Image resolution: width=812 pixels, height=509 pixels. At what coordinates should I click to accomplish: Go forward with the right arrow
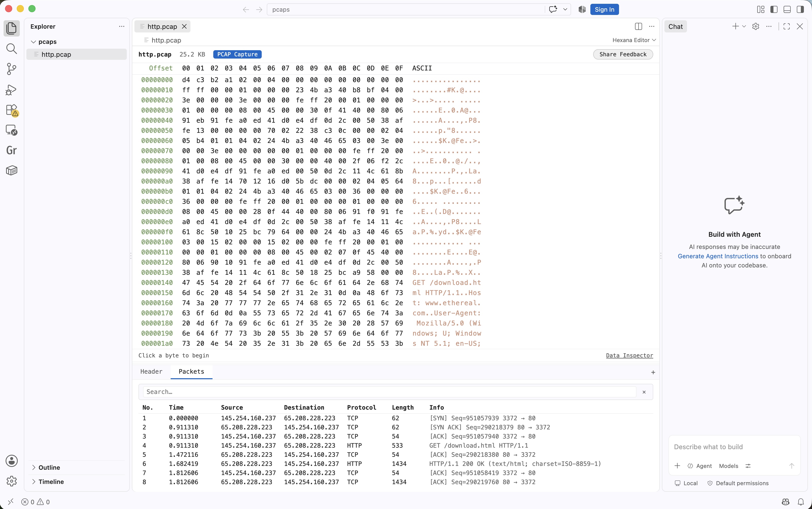(x=259, y=9)
